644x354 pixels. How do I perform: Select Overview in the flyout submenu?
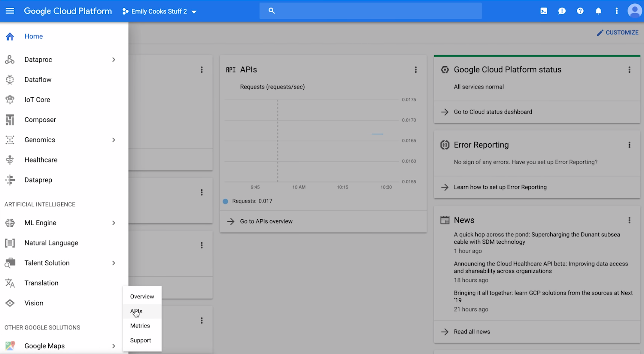tap(142, 297)
